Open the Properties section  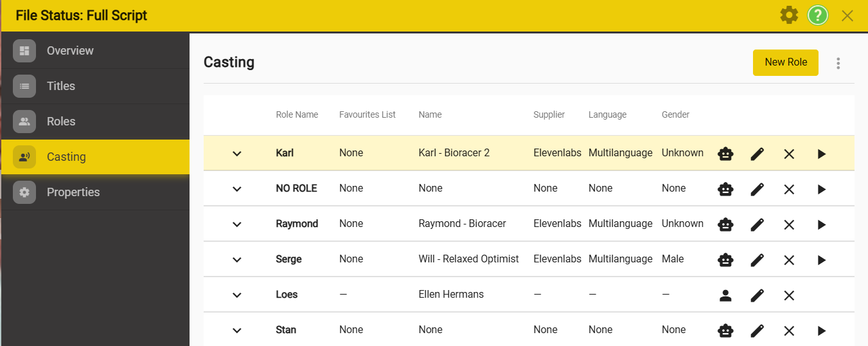click(95, 192)
